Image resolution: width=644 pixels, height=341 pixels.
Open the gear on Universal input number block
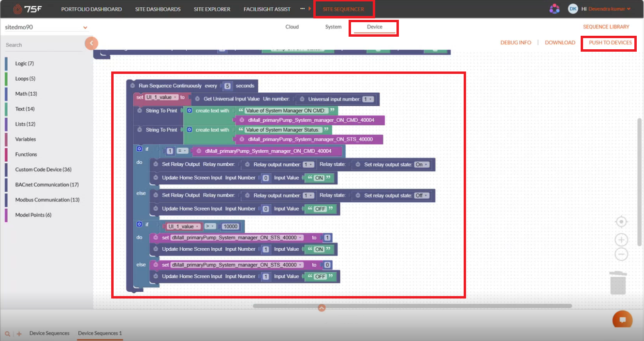[x=302, y=99]
